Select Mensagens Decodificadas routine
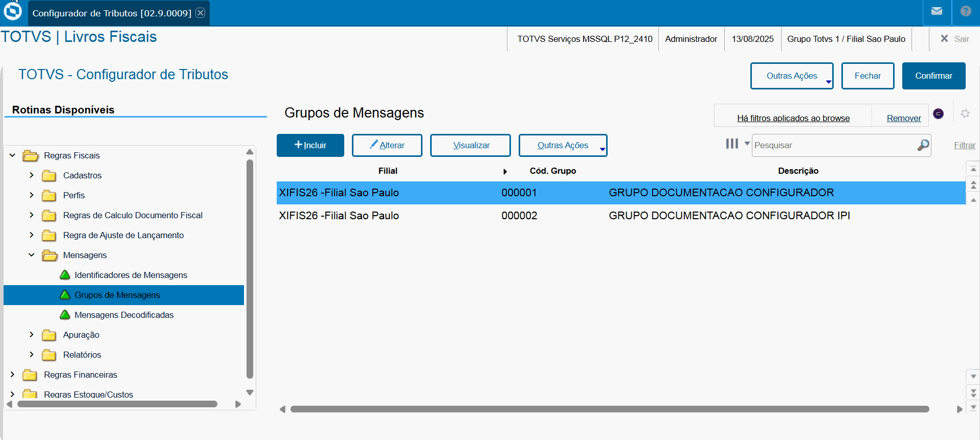 124,315
